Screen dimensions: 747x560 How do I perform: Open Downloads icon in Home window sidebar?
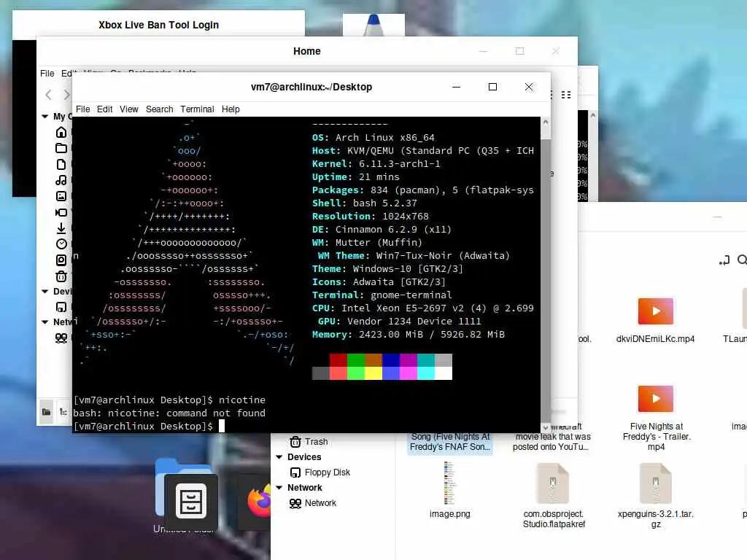point(61,228)
